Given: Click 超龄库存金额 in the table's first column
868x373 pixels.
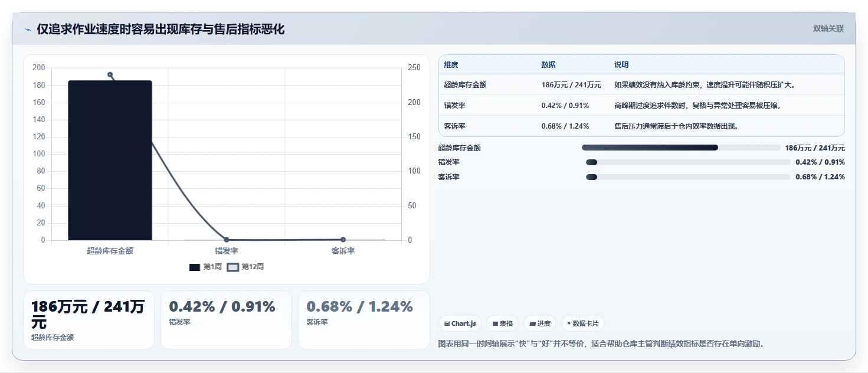Looking at the screenshot, I should 466,85.
